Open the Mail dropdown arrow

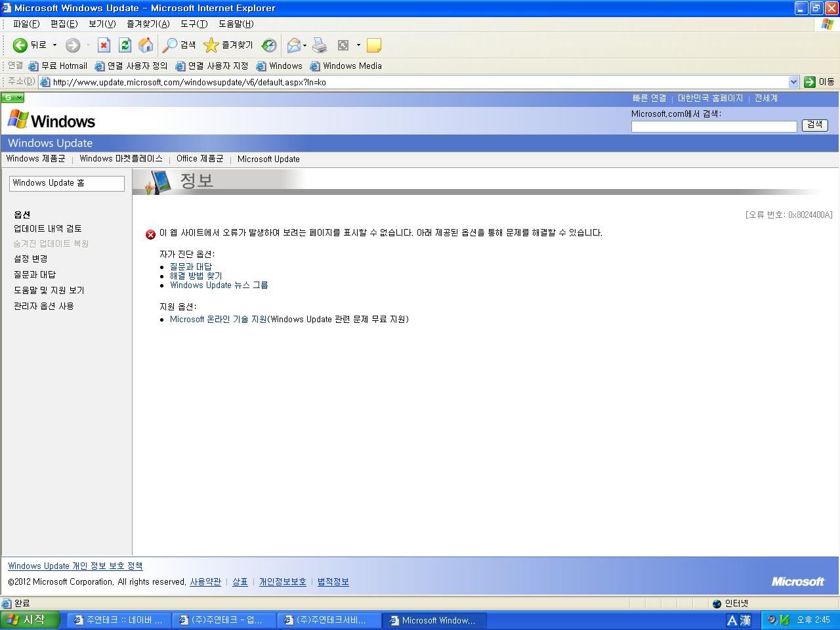point(304,45)
